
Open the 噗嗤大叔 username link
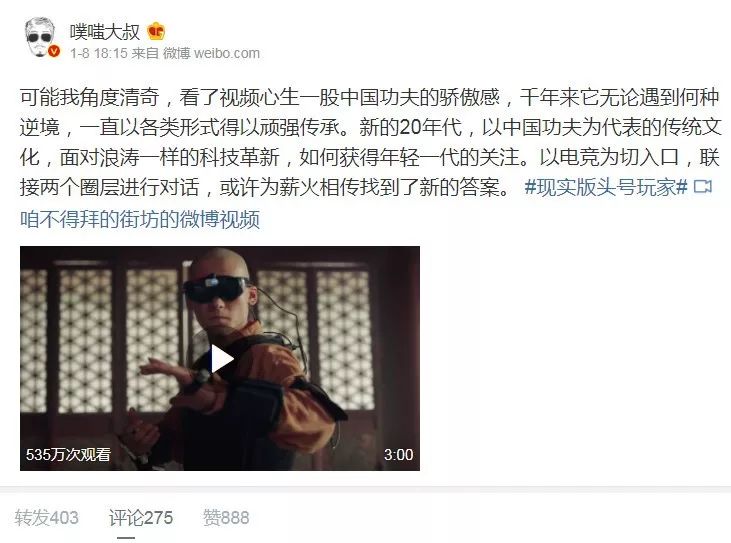pyautogui.click(x=105, y=32)
